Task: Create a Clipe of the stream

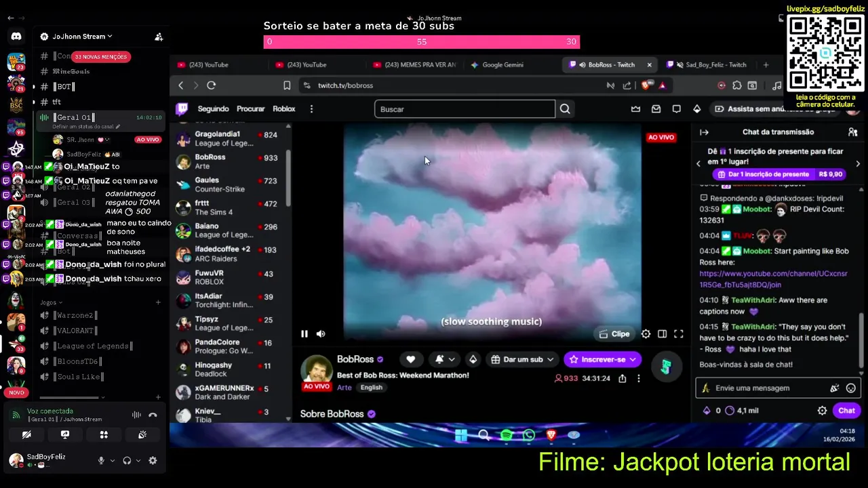Action: [614, 333]
